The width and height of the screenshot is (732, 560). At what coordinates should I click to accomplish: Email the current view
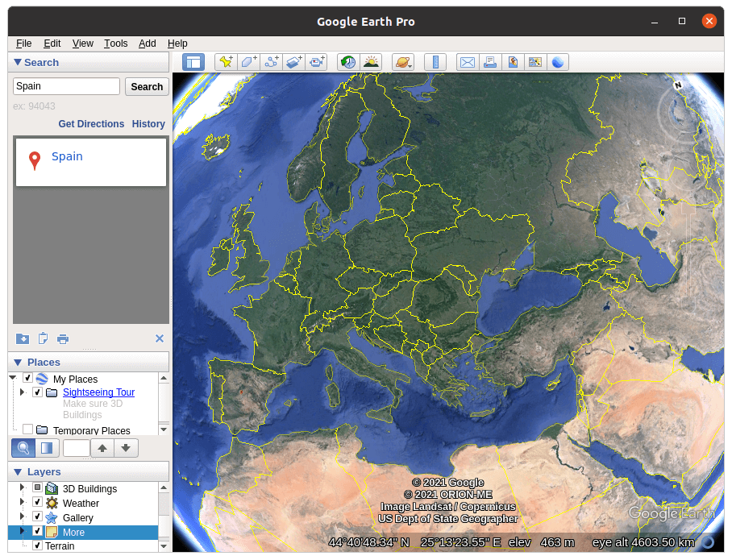coord(468,61)
